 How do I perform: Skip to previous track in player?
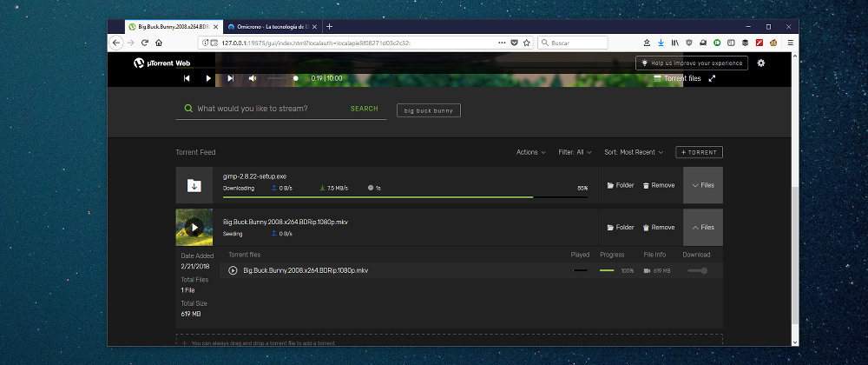(187, 78)
